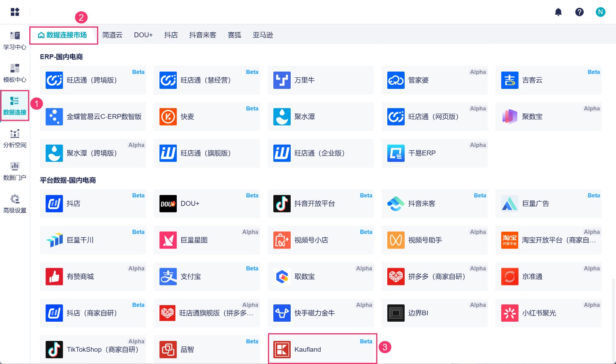The image size is (616, 364).
Task: Click the 有赞商城 thumbs-up icon
Action: point(54,277)
